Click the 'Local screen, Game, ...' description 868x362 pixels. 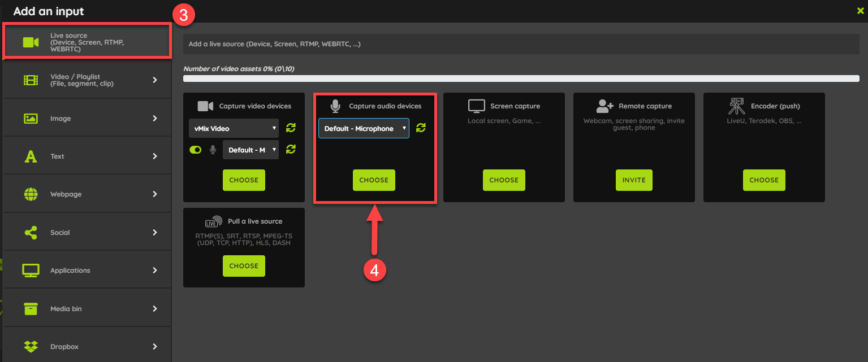coord(504,121)
